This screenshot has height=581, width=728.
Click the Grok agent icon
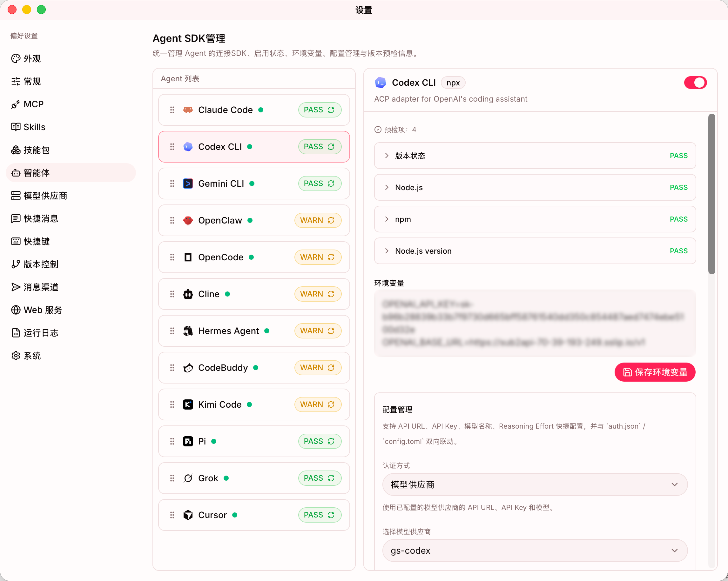pyautogui.click(x=188, y=478)
